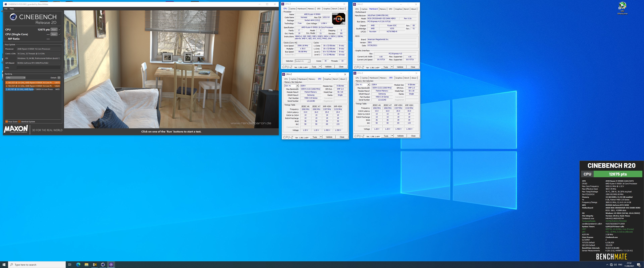This screenshot has width=644, height=268.
Task: Open File Explorer from the taskbar
Action: [87, 264]
